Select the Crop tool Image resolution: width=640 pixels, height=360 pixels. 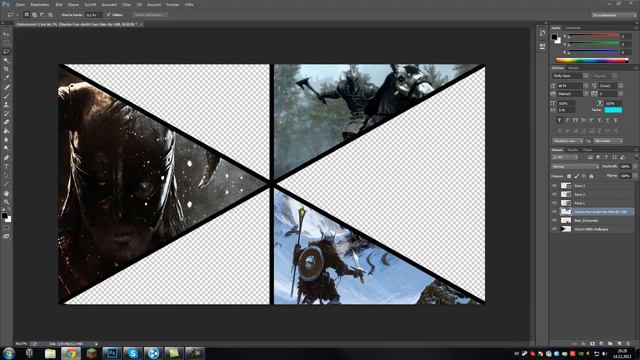[x=6, y=69]
